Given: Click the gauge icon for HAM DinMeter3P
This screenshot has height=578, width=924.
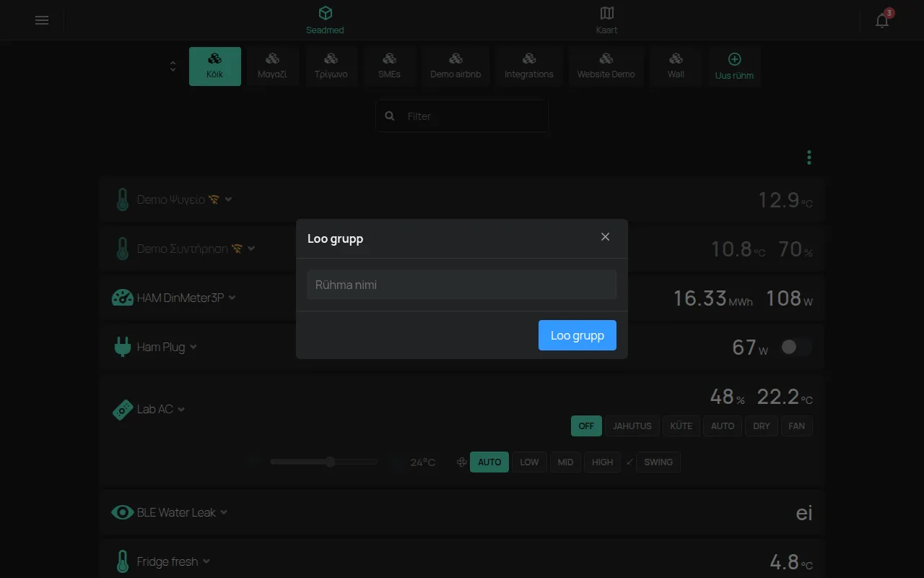Looking at the screenshot, I should coord(123,298).
